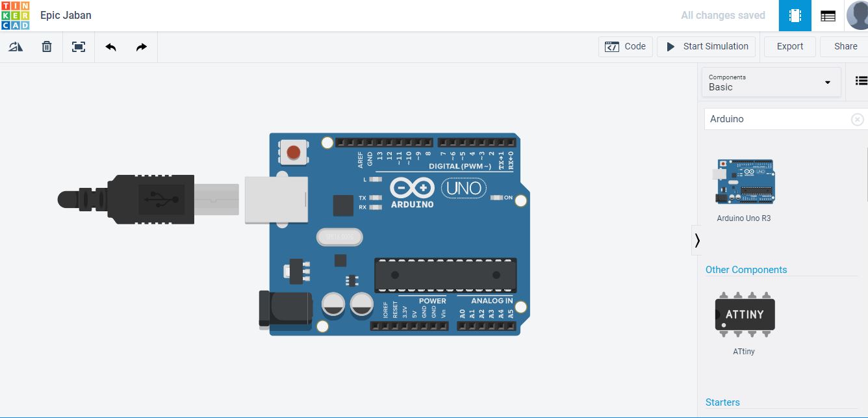Open the Code editor
This screenshot has width=868, height=418.
coord(626,47)
